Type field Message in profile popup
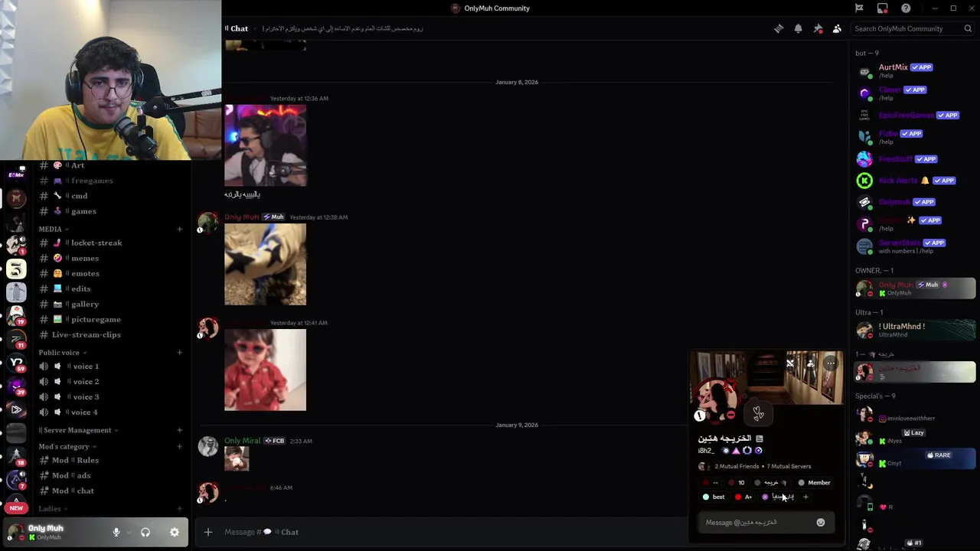This screenshot has width=980, height=551. pos(766,523)
